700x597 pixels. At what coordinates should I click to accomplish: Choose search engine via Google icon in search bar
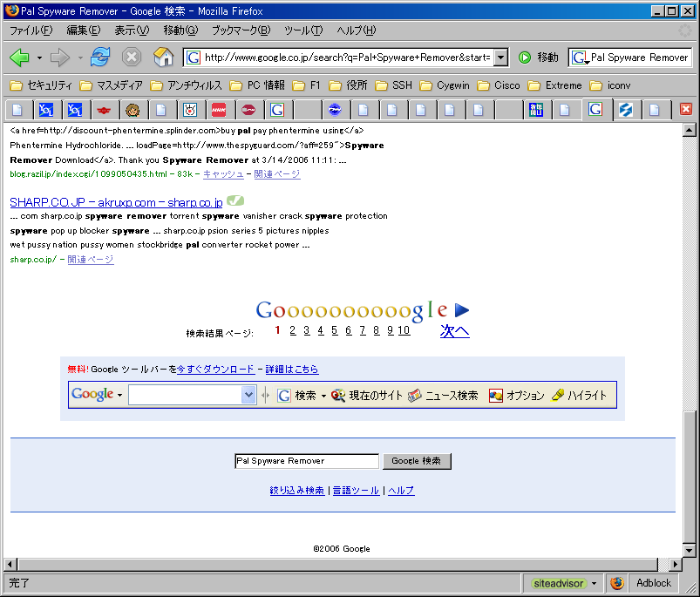(581, 58)
